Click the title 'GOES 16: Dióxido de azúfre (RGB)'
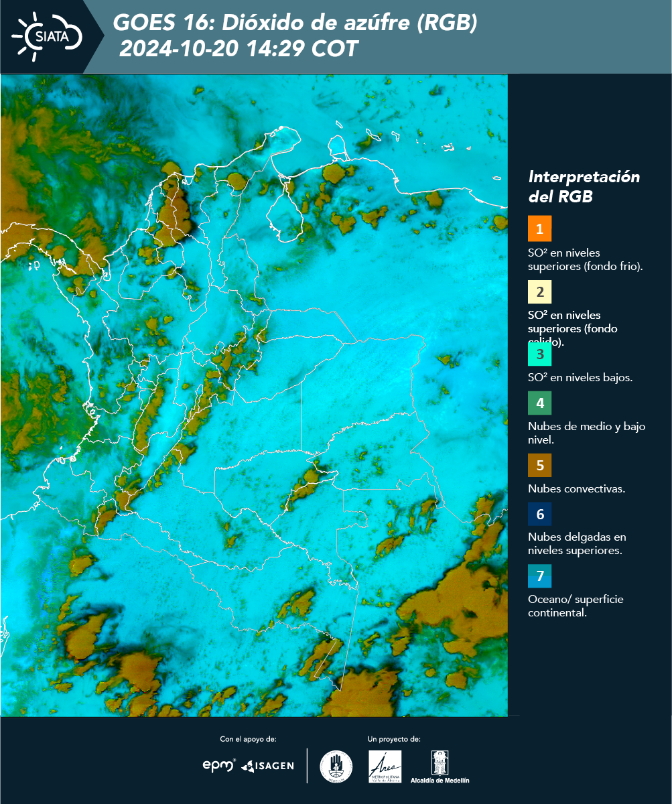 pyautogui.click(x=295, y=23)
